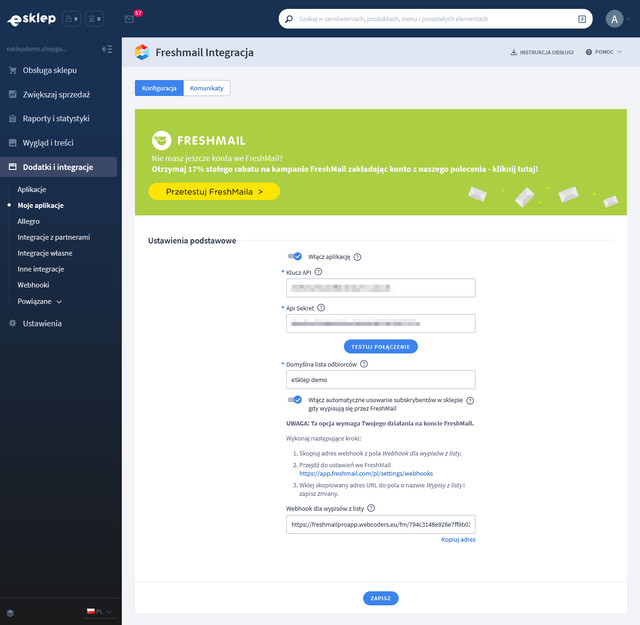Select Inne integracje item
The height and width of the screenshot is (625, 640).
click(x=41, y=269)
